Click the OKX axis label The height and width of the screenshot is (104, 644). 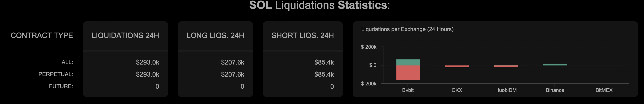(x=457, y=90)
